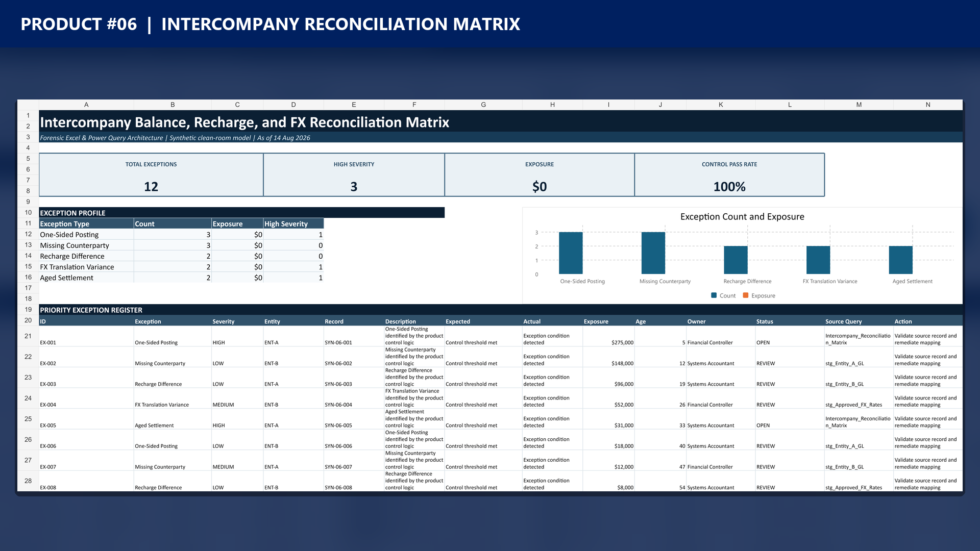
Task: Click the orange Exposure legend swatch
Action: pos(746,295)
